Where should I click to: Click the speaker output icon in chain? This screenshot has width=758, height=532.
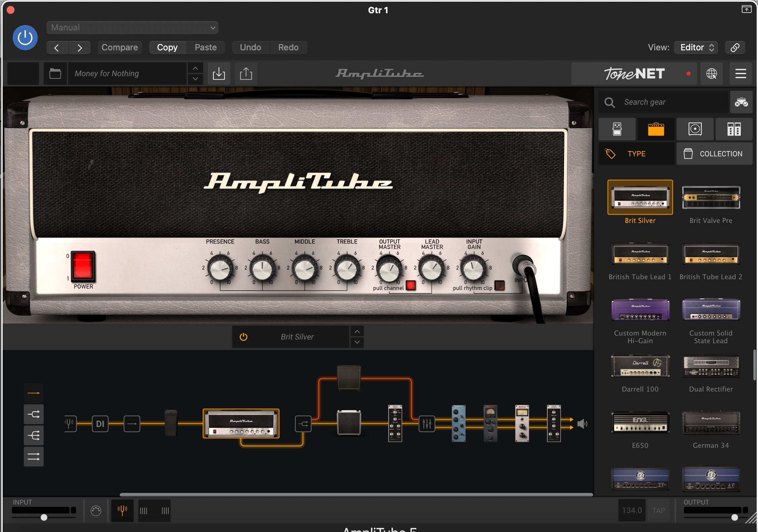click(x=582, y=424)
